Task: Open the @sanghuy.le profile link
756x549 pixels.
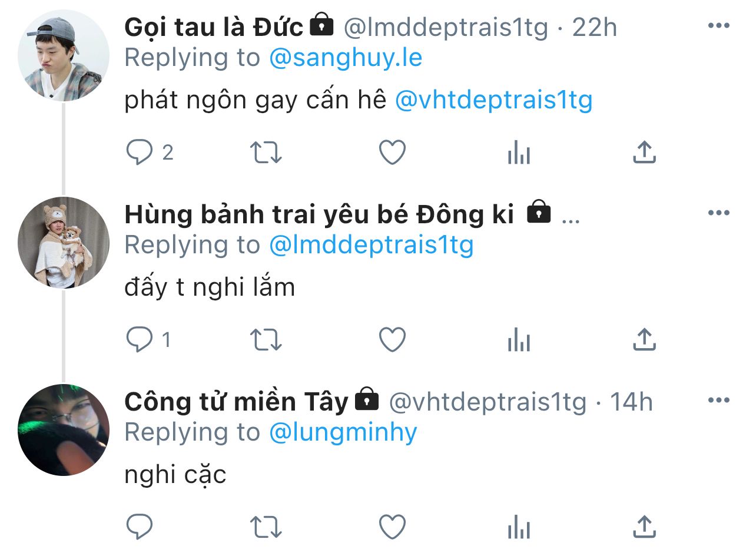Action: 346,58
